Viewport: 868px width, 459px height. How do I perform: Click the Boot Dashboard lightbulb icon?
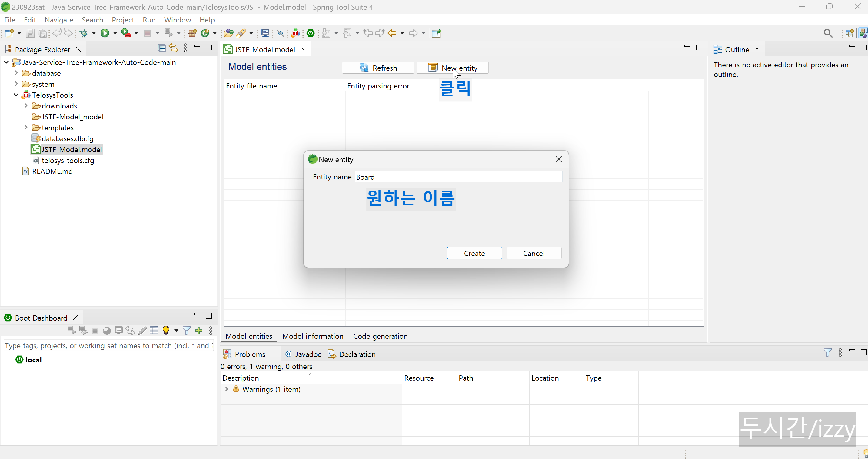(166, 331)
